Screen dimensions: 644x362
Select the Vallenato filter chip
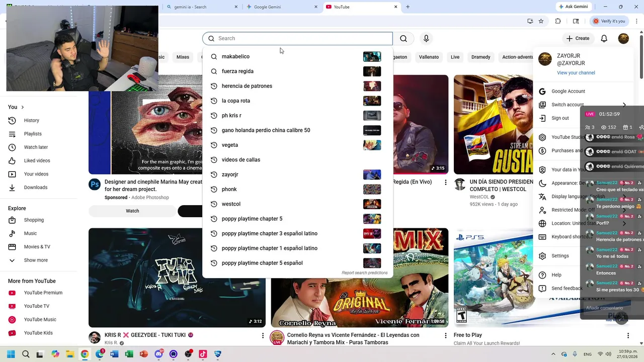429,57
